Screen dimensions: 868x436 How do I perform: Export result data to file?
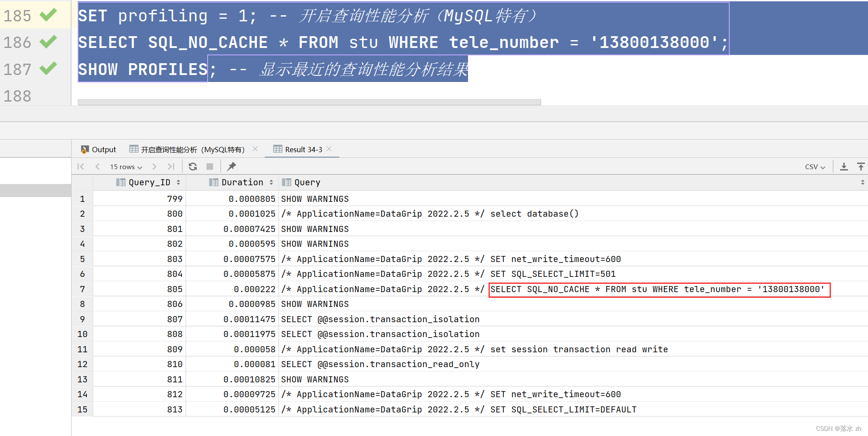pos(844,167)
